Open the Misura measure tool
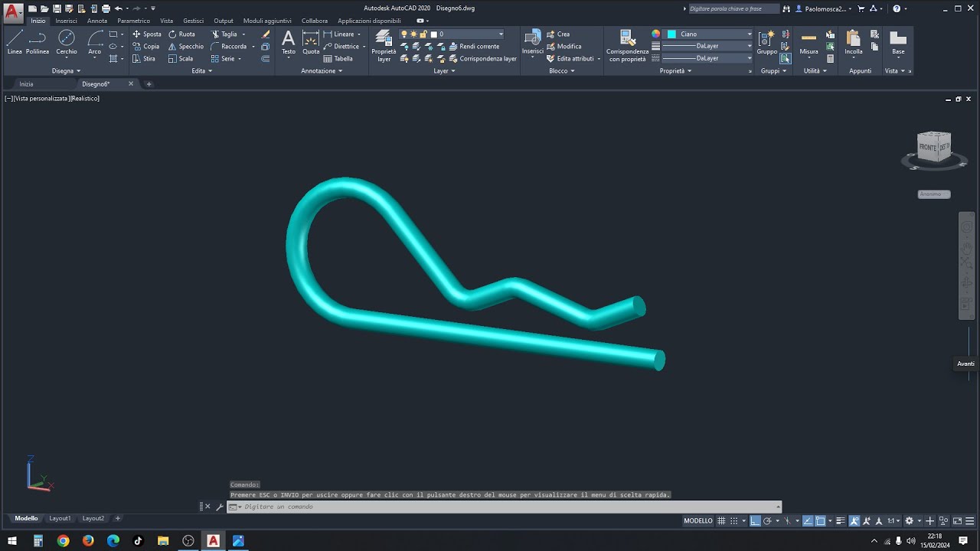 point(808,43)
